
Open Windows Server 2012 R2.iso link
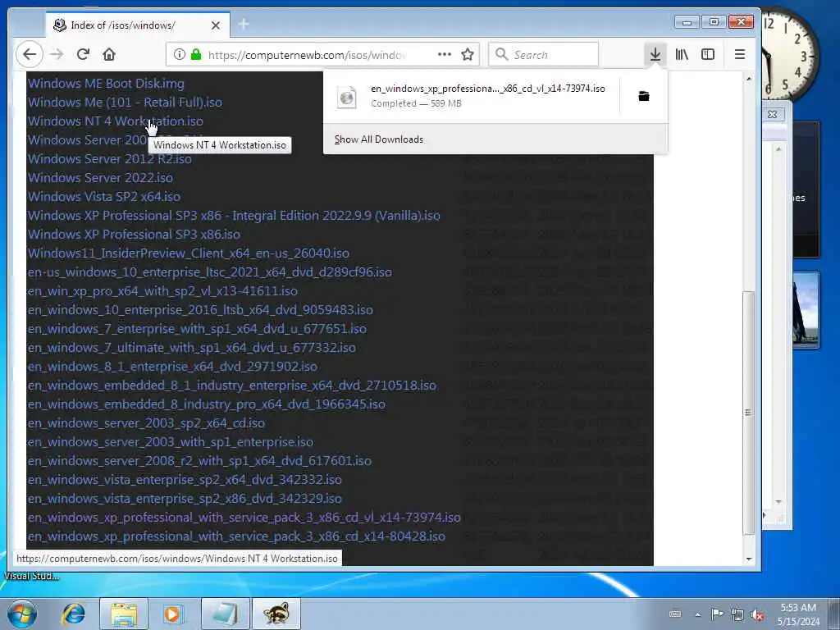coord(109,159)
